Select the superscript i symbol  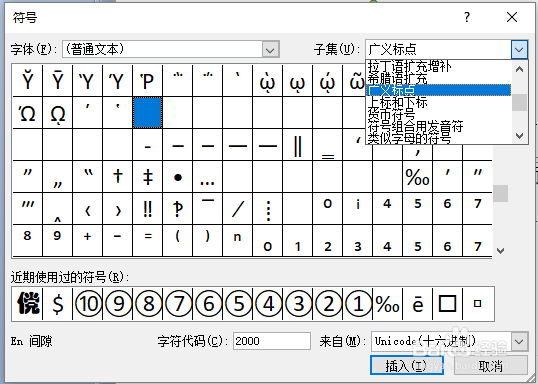pyautogui.click(x=358, y=209)
